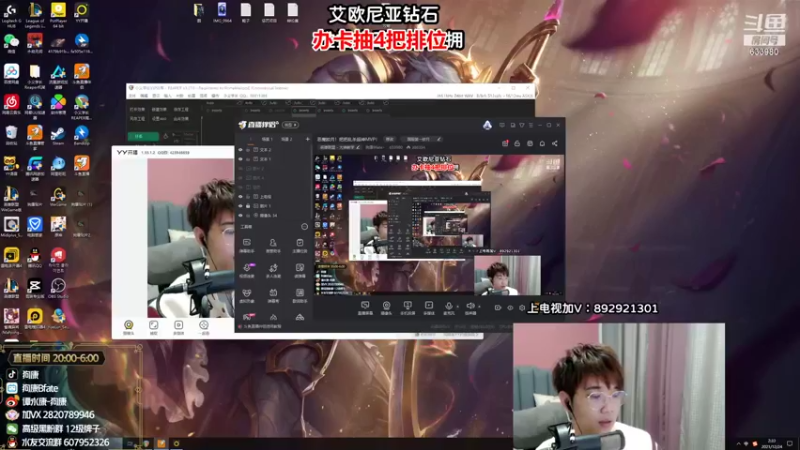This screenshot has width=800, height=450.
Task: Open the clipboard task tool in toolbox top row
Action: click(299, 244)
